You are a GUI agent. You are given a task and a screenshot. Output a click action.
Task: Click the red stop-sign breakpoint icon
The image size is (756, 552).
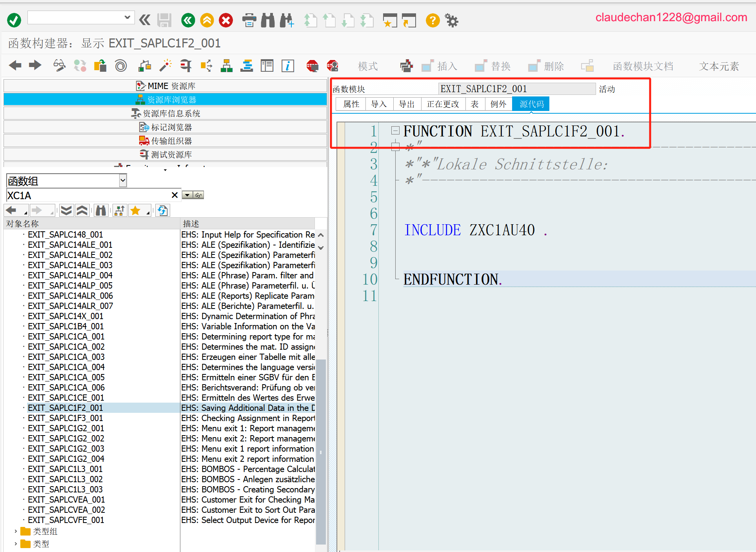click(x=312, y=65)
